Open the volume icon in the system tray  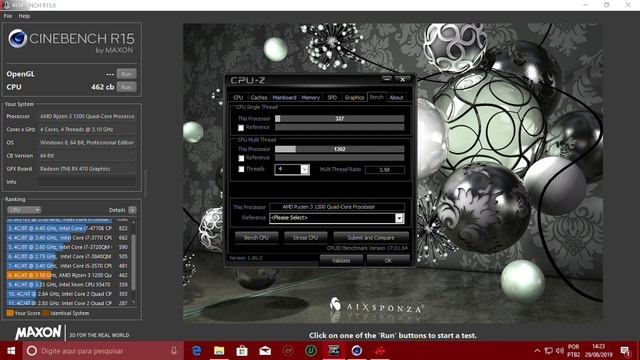click(560, 351)
